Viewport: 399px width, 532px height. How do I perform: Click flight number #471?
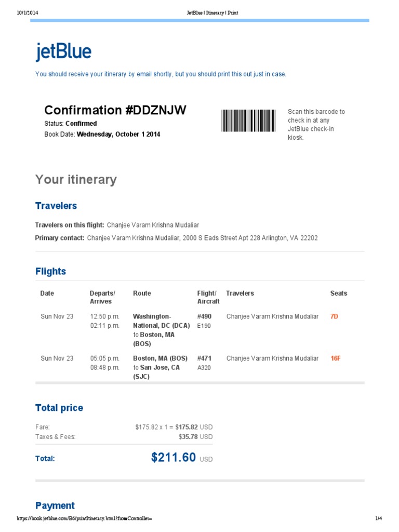(204, 358)
